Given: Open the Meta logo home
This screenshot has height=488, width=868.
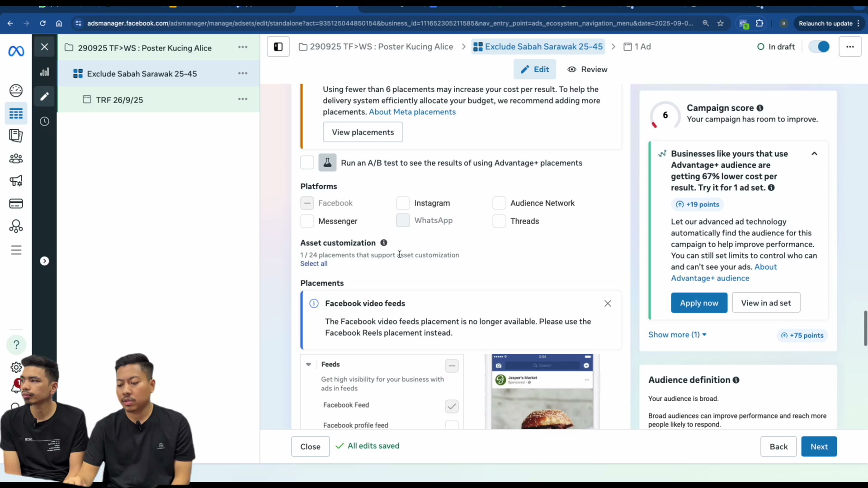Looking at the screenshot, I should click(x=16, y=52).
